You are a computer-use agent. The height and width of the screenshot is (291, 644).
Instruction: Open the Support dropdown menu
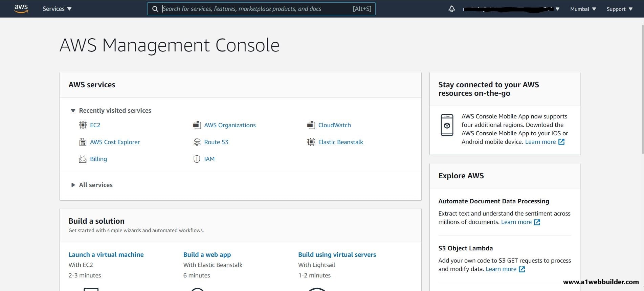[x=619, y=9]
